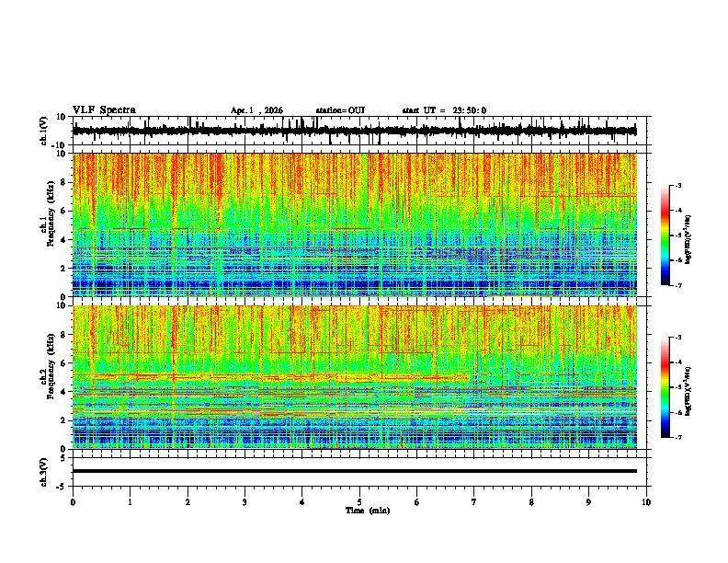Click the red 5 kHz band in ch.2 spectrogram
Viewport: 728px width, 563px height.
click(x=271, y=376)
